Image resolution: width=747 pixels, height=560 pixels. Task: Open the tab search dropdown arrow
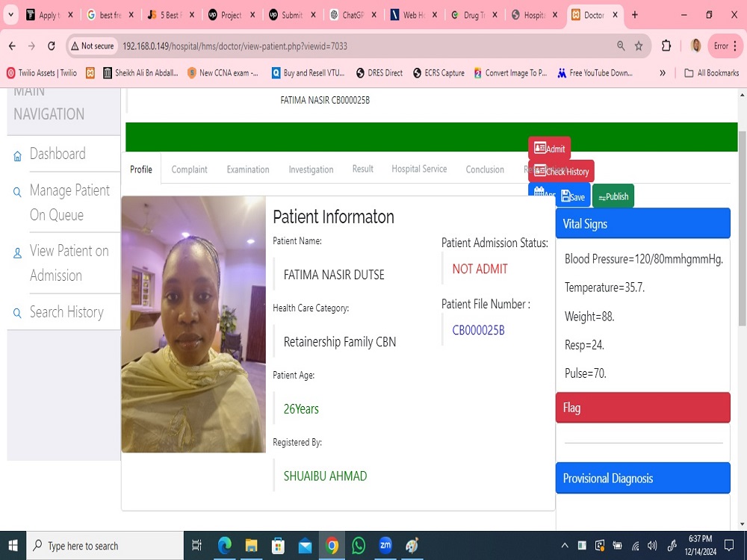[x=10, y=15]
